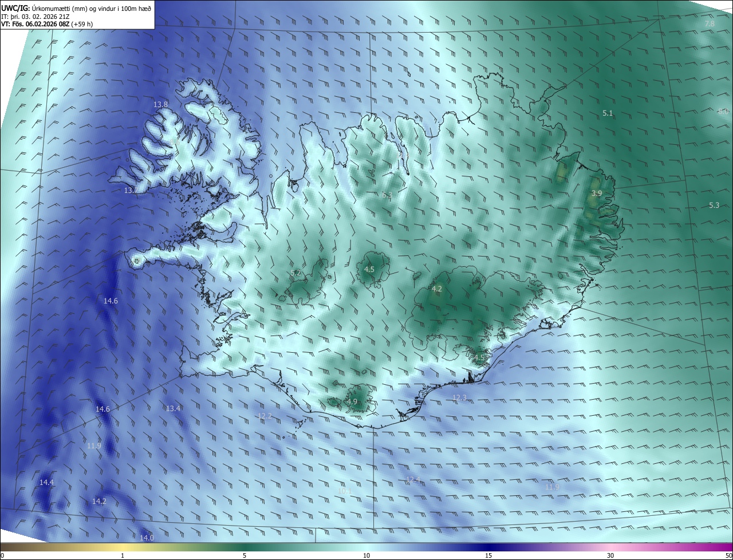Click the 5.1 value label
Image resolution: width=733 pixels, height=560 pixels.
(x=608, y=113)
